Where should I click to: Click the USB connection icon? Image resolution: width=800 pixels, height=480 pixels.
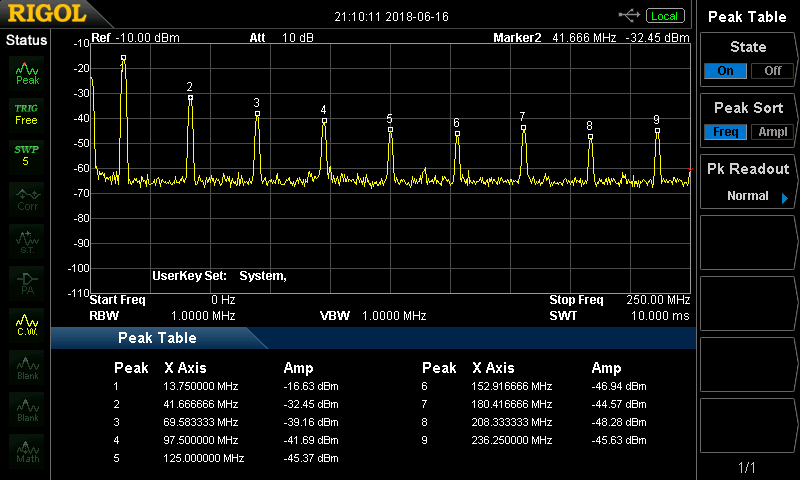tap(630, 15)
